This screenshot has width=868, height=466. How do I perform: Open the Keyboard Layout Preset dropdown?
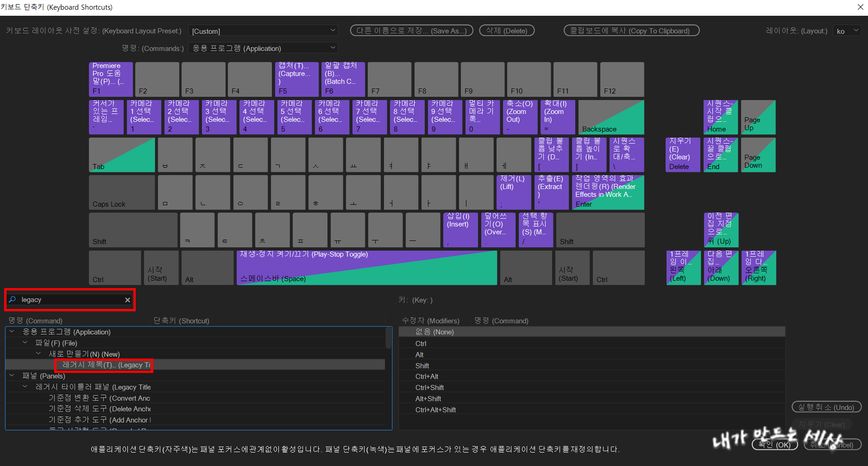(x=263, y=31)
